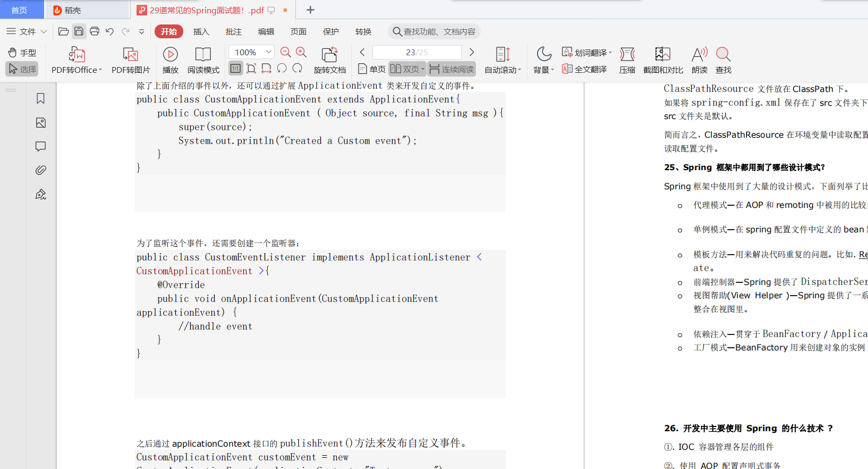
Task: Start 朗读 read aloud
Action: (x=700, y=60)
